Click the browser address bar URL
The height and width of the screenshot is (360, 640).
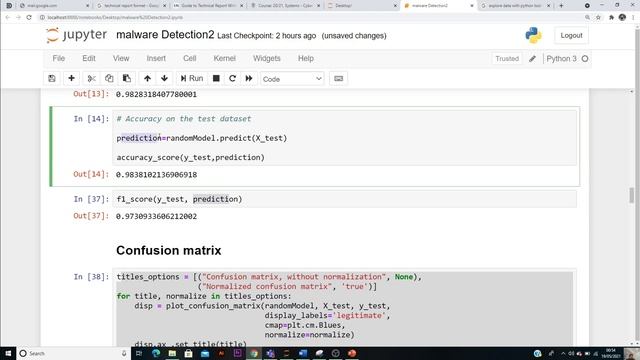pyautogui.click(x=115, y=18)
